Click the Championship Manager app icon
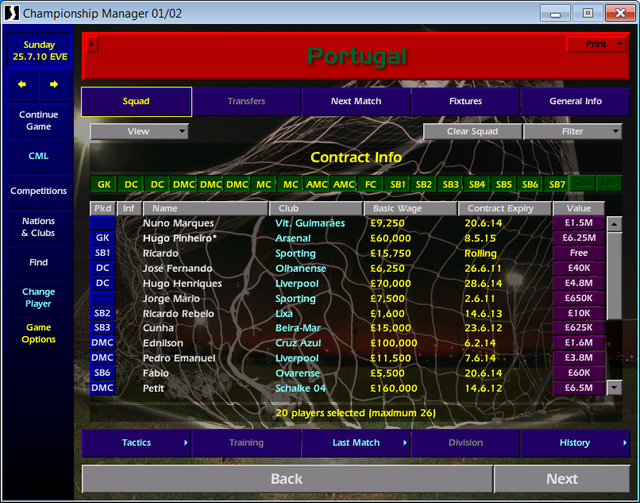 coord(11,13)
